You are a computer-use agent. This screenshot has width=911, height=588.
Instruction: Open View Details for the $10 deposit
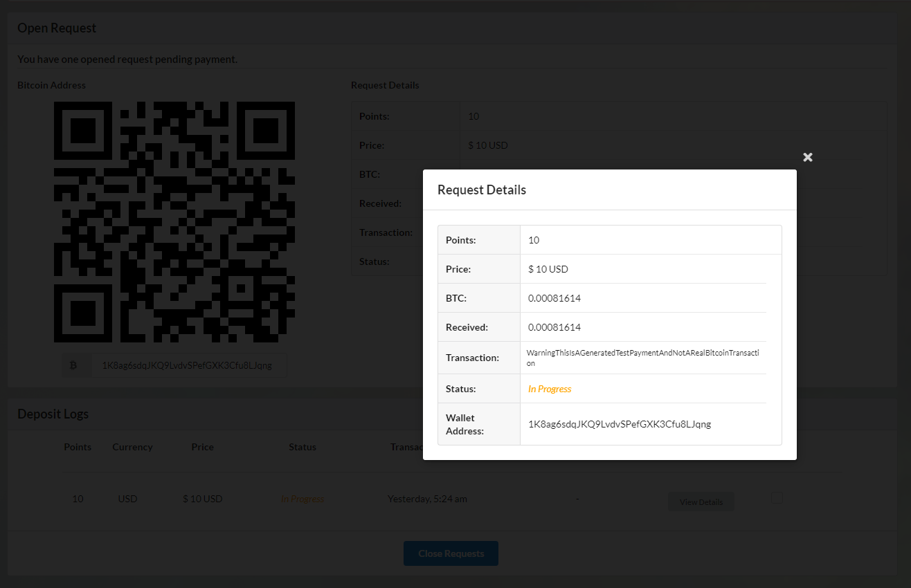(x=701, y=502)
